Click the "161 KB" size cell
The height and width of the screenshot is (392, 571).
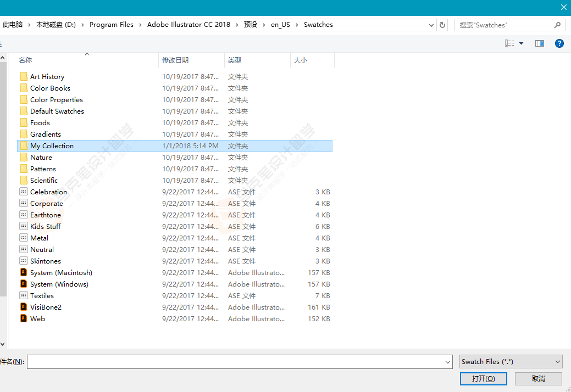[319, 307]
